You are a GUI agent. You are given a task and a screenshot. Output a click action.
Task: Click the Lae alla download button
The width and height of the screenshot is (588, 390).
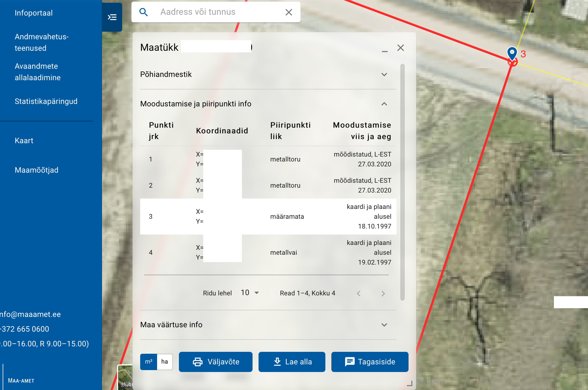pyautogui.click(x=292, y=362)
